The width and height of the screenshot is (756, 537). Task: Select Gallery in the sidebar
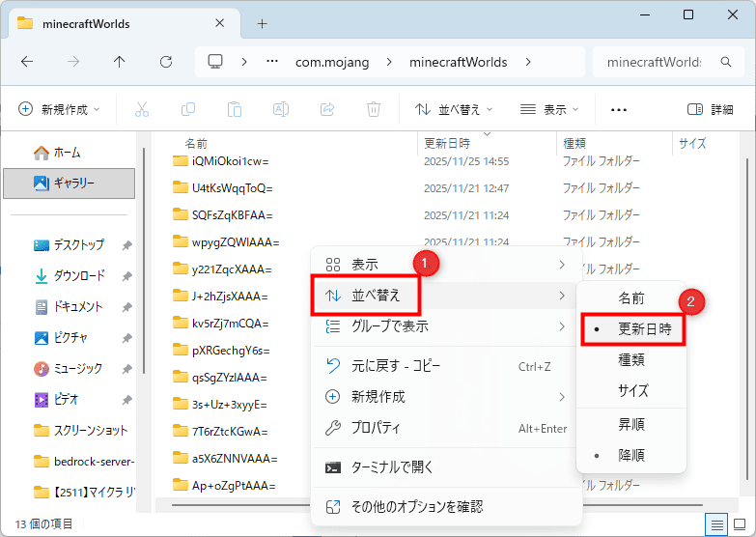tap(69, 184)
